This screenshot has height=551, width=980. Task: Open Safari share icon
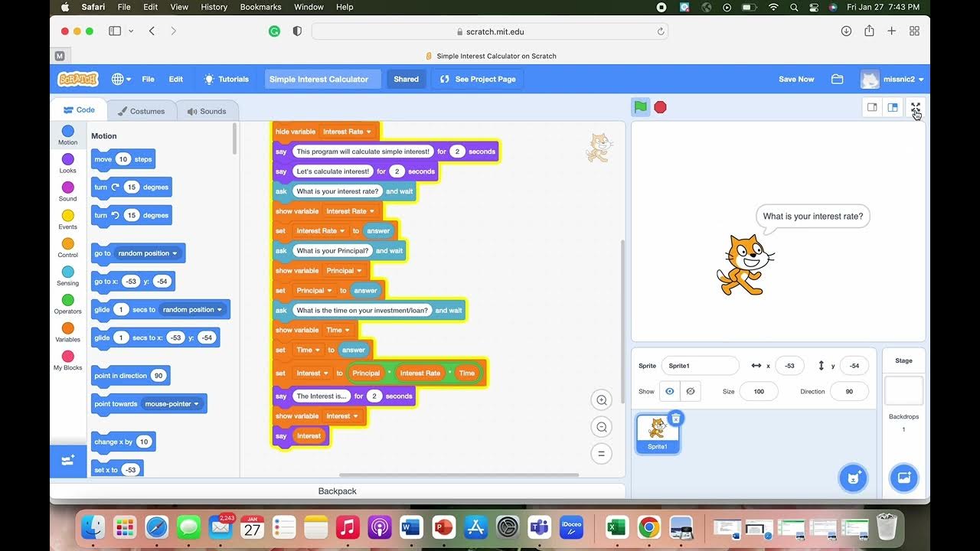tap(869, 31)
